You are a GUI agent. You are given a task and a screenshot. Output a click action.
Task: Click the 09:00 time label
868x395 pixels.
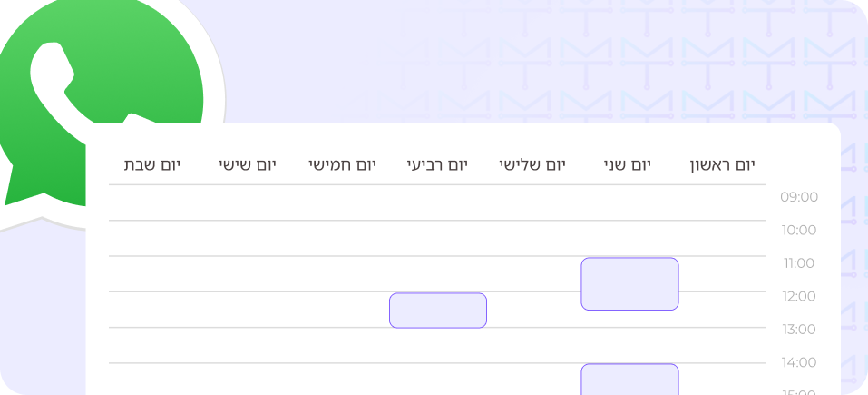click(799, 197)
